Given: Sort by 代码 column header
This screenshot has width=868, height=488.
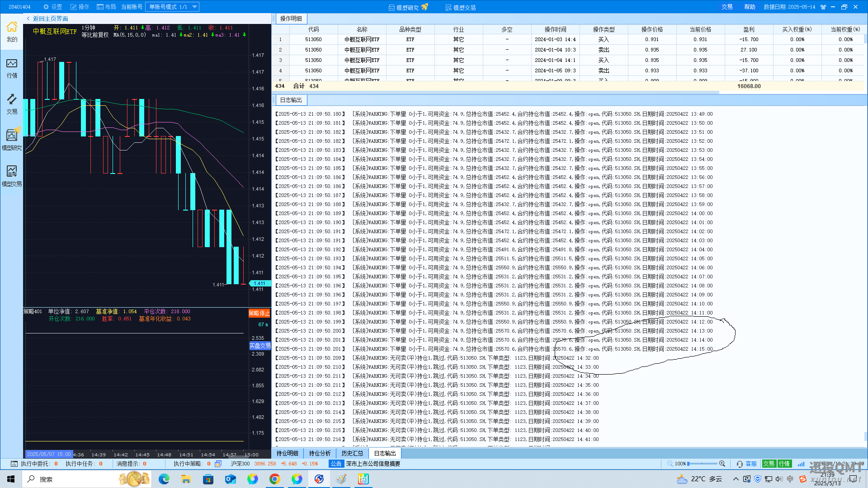Looking at the screenshot, I should (x=313, y=29).
